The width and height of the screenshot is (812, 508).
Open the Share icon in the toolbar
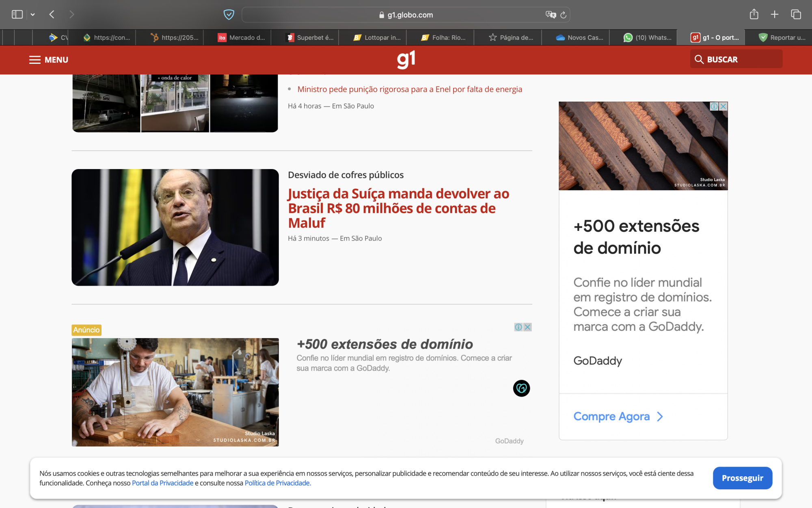click(754, 14)
